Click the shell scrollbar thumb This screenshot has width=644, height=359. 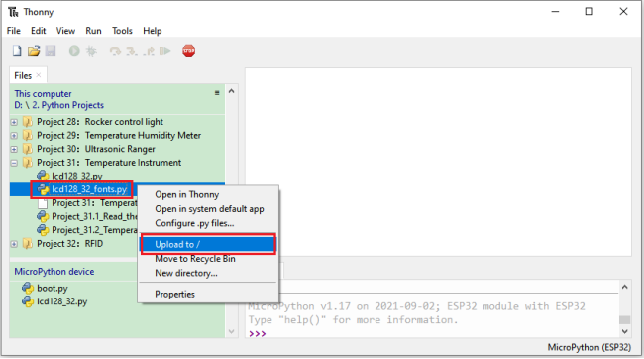point(625,319)
